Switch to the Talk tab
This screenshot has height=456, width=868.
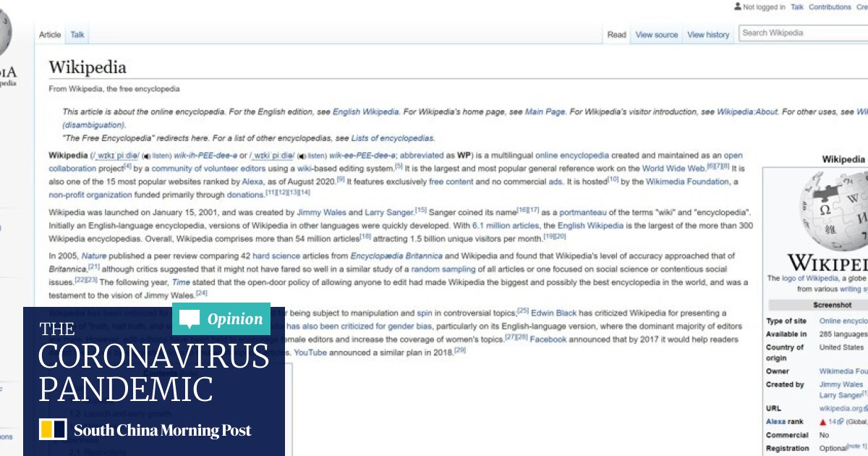click(x=77, y=35)
